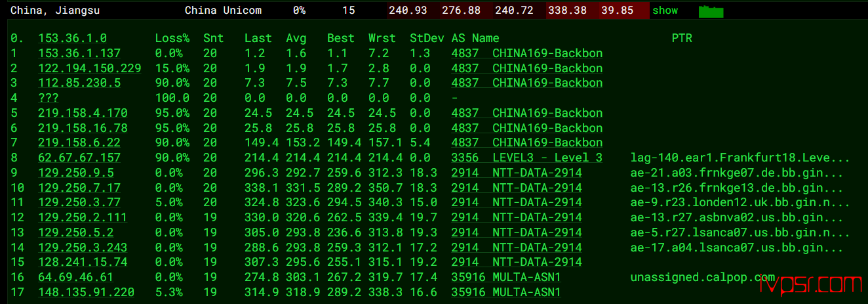Image resolution: width=868 pixels, height=304 pixels.
Task: Select PTR text ae-13.r26.frnkge13.de.bb.gin...
Action: [x=737, y=188]
